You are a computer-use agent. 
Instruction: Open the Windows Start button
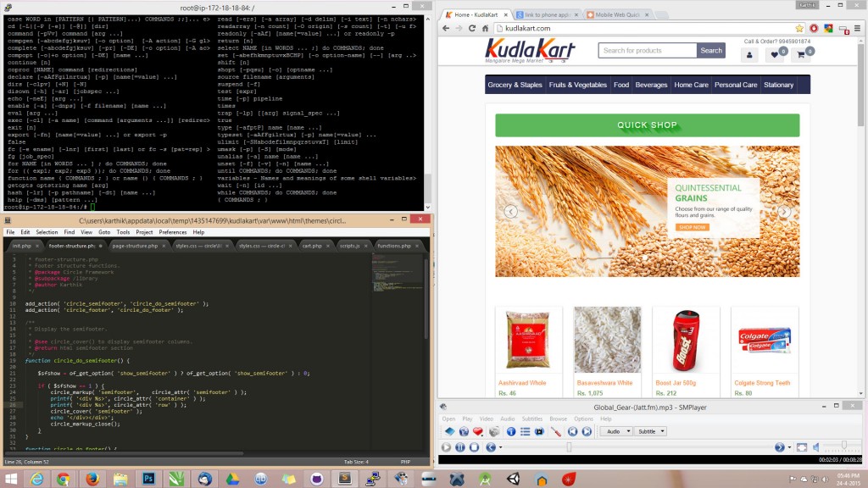10,479
